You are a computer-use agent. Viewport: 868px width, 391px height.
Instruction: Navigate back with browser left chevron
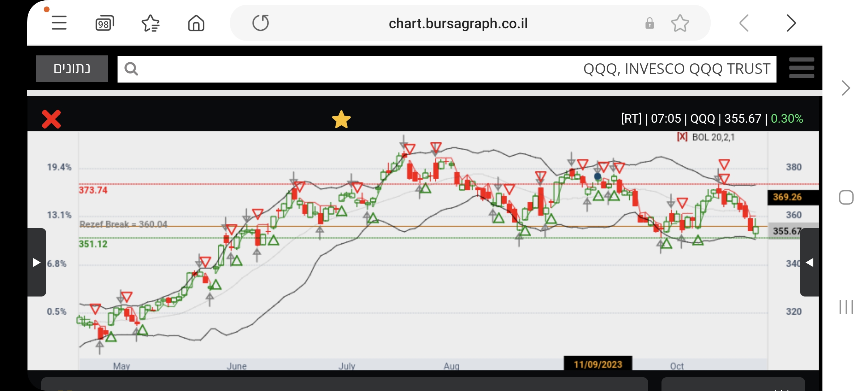click(744, 24)
